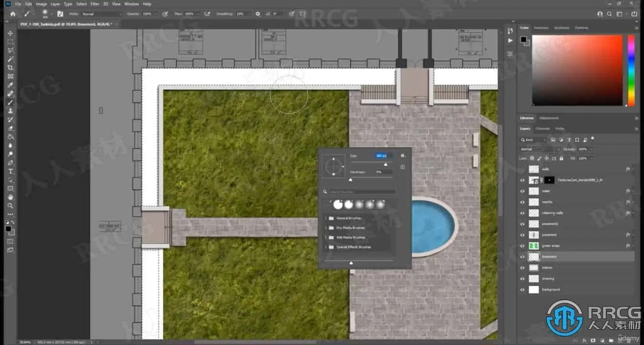
Task: Toggle visibility of green areas layer
Action: point(522,246)
